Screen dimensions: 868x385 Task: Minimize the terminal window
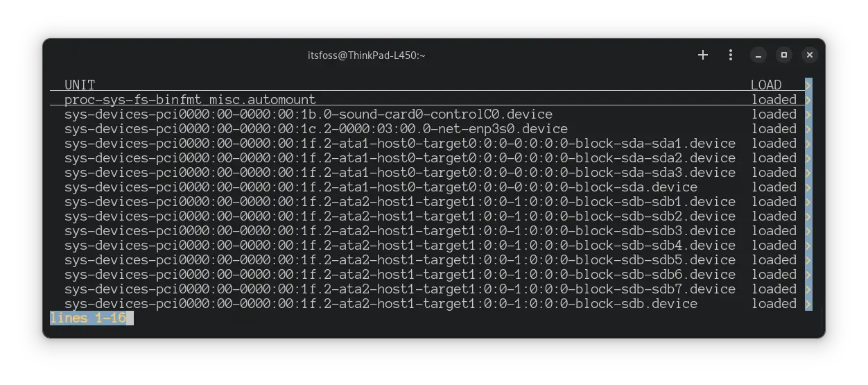pos(758,55)
